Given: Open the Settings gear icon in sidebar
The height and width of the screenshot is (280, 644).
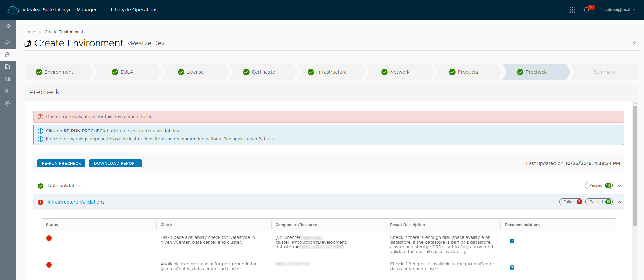Looking at the screenshot, I should pyautogui.click(x=7, y=103).
